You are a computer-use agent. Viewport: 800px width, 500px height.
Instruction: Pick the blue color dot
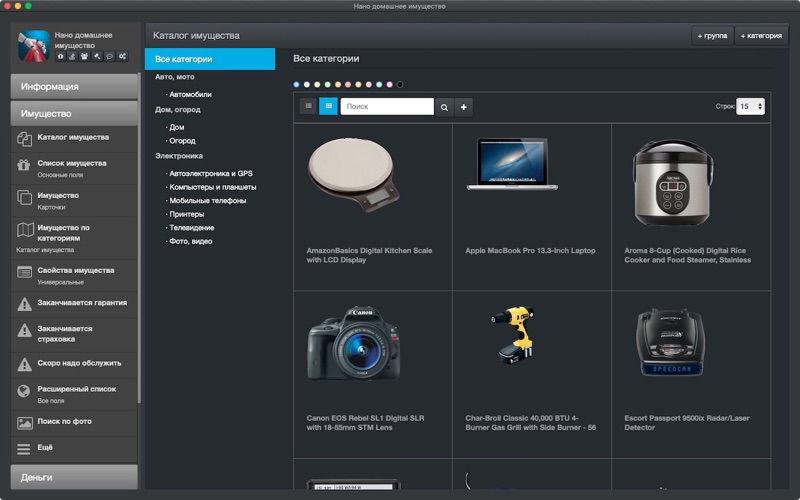pos(296,85)
